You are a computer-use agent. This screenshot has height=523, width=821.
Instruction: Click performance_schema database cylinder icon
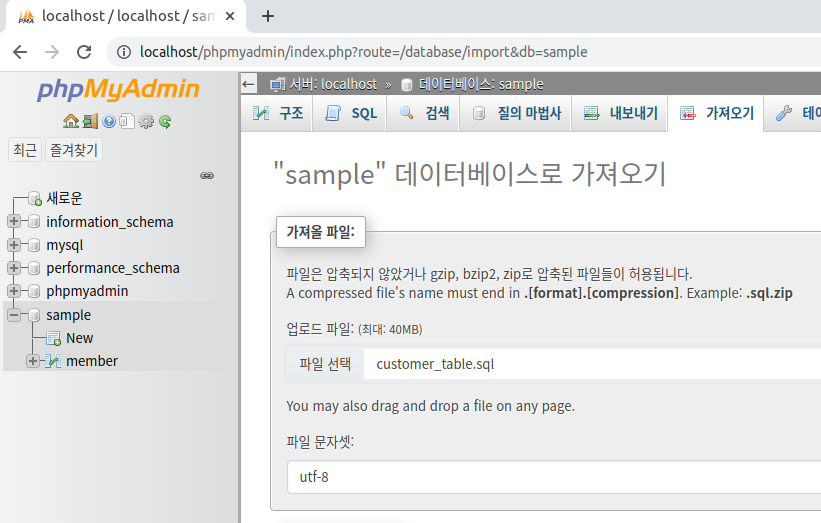coord(34,268)
